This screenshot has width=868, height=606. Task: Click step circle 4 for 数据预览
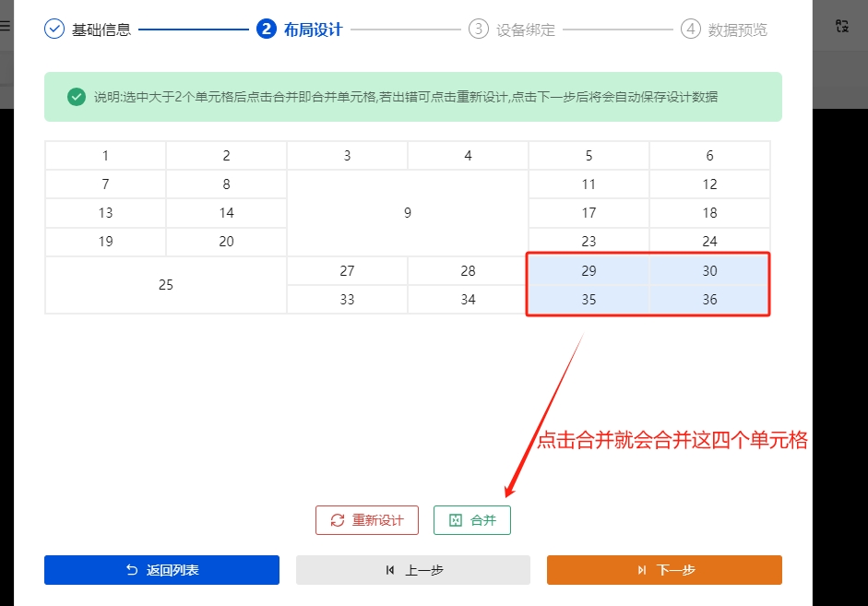(690, 30)
